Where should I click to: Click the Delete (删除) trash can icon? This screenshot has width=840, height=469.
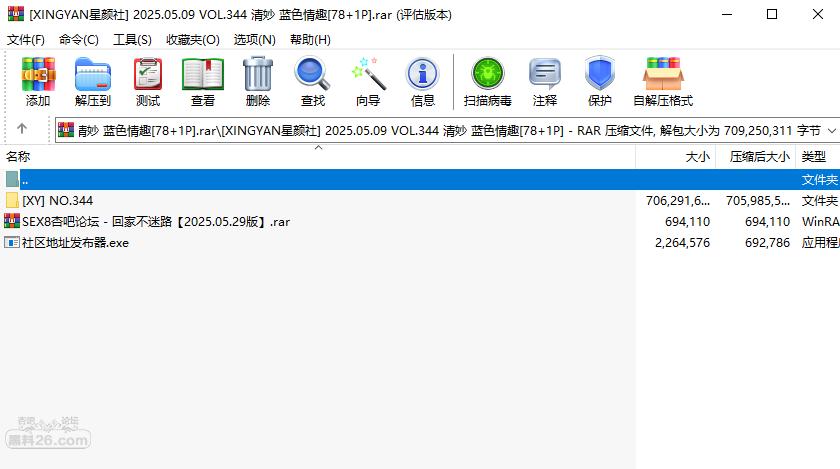click(x=258, y=75)
